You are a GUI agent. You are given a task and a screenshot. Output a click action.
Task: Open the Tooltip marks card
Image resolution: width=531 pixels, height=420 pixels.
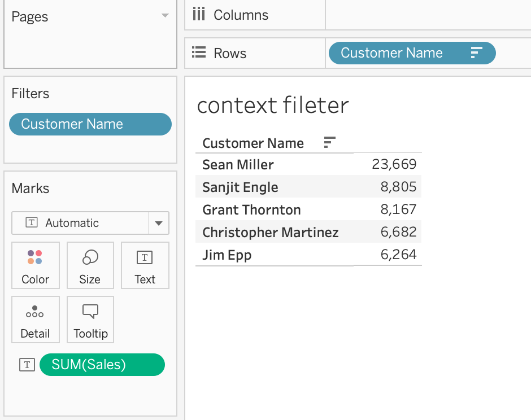pos(90,320)
